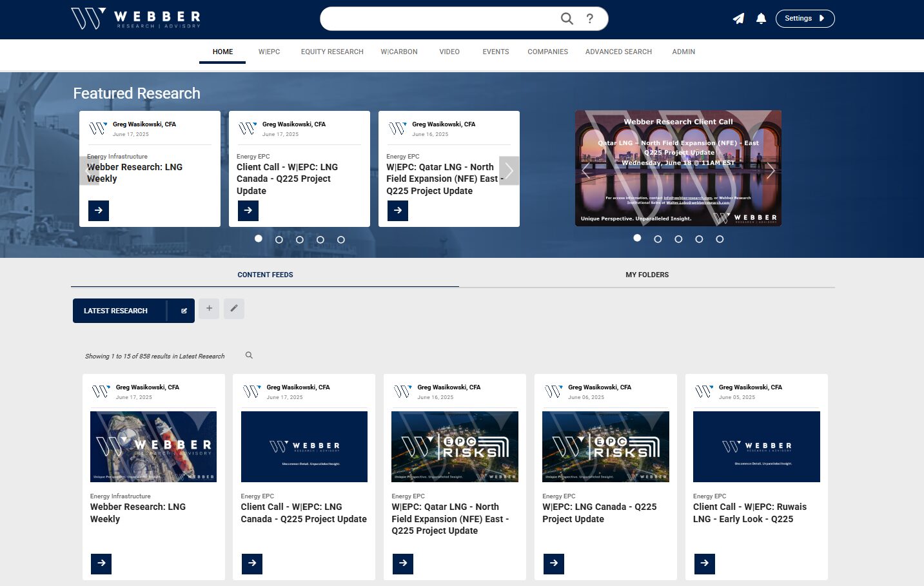Open the Settings menu button
This screenshot has height=586, width=924.
[x=805, y=19]
